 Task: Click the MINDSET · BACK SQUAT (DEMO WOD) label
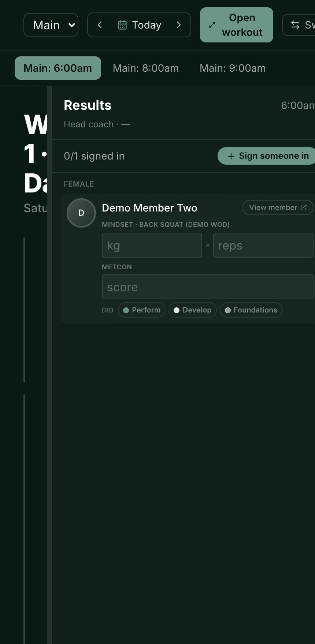(166, 225)
